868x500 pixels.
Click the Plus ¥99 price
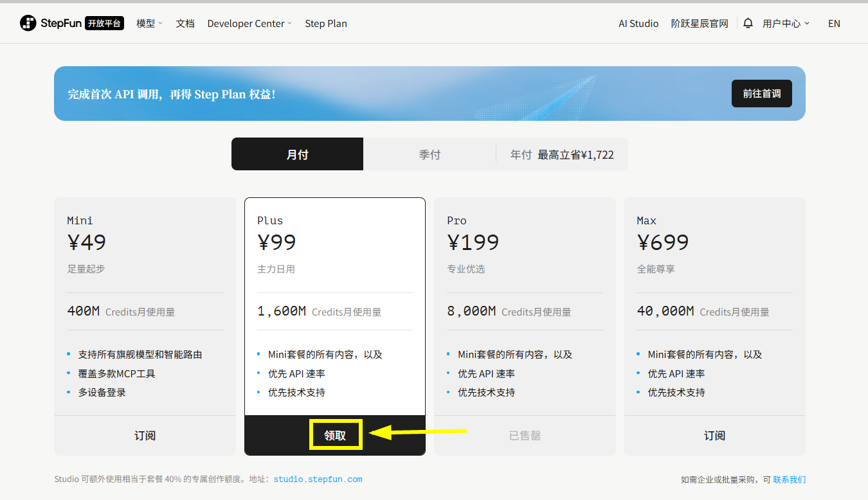276,242
